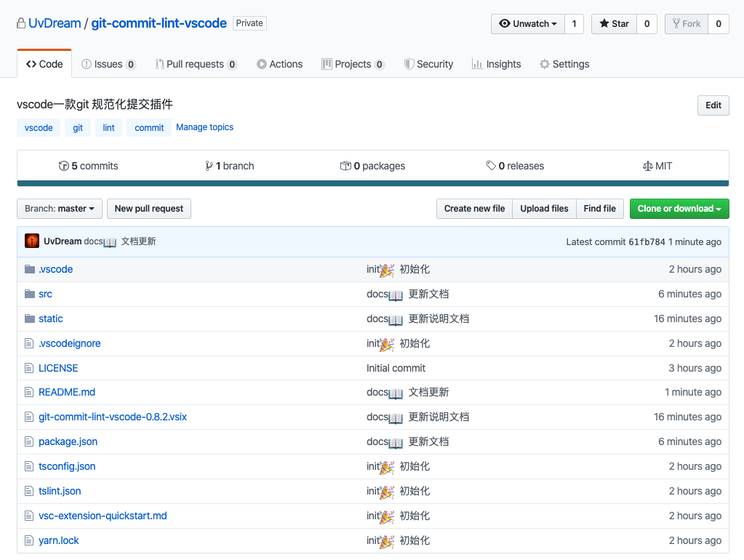View 5 commits history

pos(88,166)
